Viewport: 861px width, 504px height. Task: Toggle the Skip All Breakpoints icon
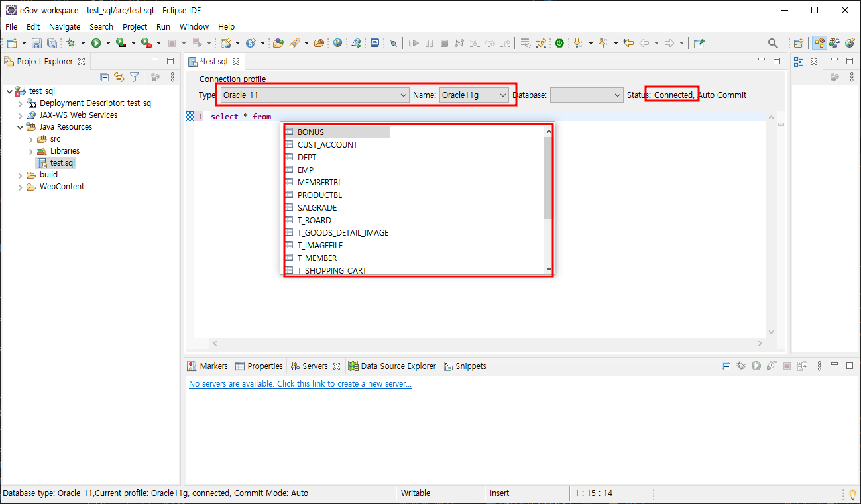pyautogui.click(x=393, y=43)
